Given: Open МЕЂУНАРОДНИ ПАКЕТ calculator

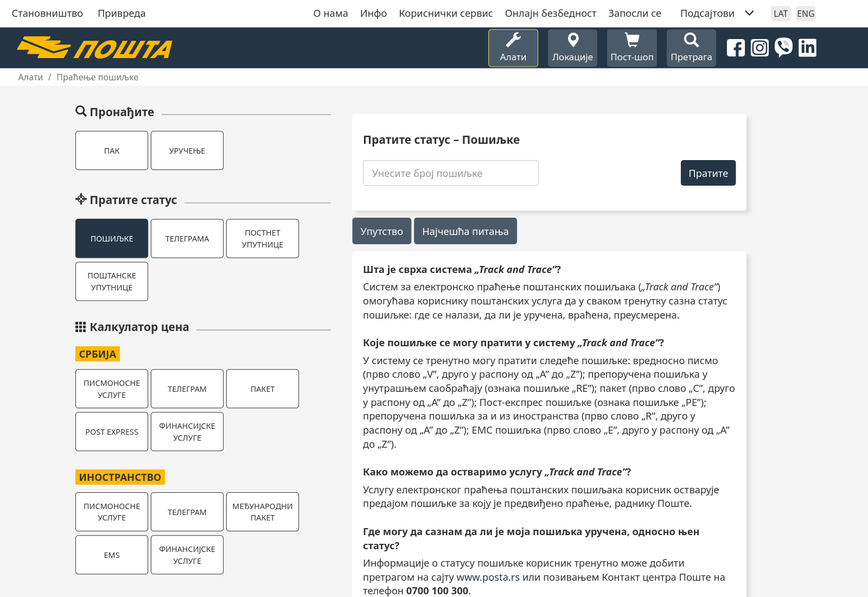Looking at the screenshot, I should pos(263,512).
